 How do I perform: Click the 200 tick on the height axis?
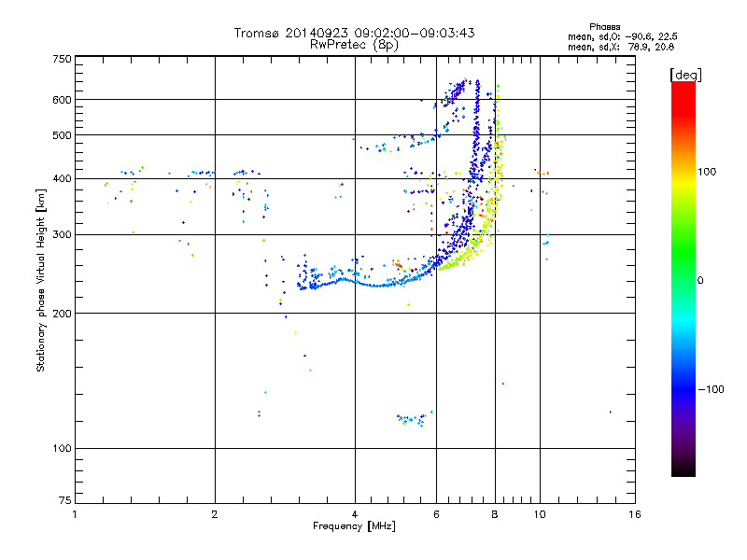[x=62, y=313]
